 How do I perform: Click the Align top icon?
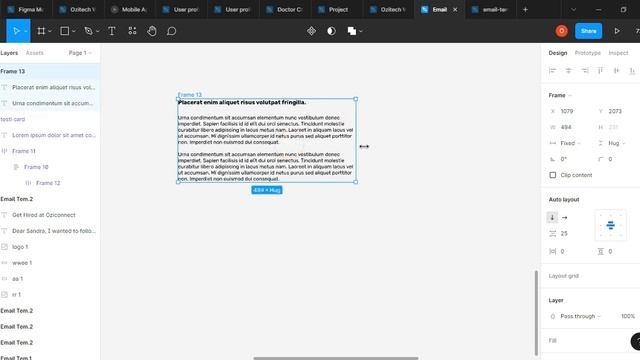coord(600,71)
